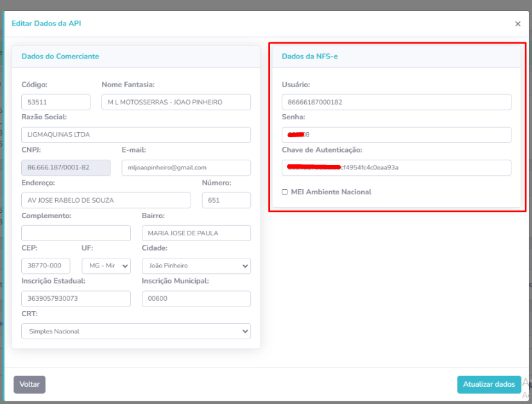Click the Código input field
Image resolution: width=532 pixels, height=404 pixels.
tap(55, 102)
